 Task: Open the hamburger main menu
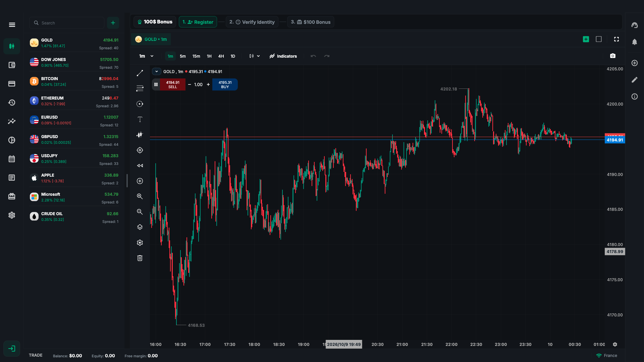[12, 25]
